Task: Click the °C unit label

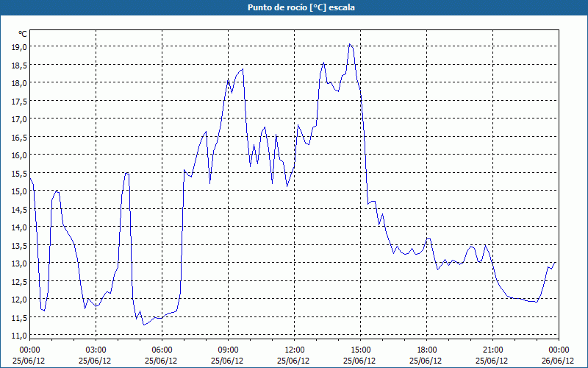Action: point(23,34)
